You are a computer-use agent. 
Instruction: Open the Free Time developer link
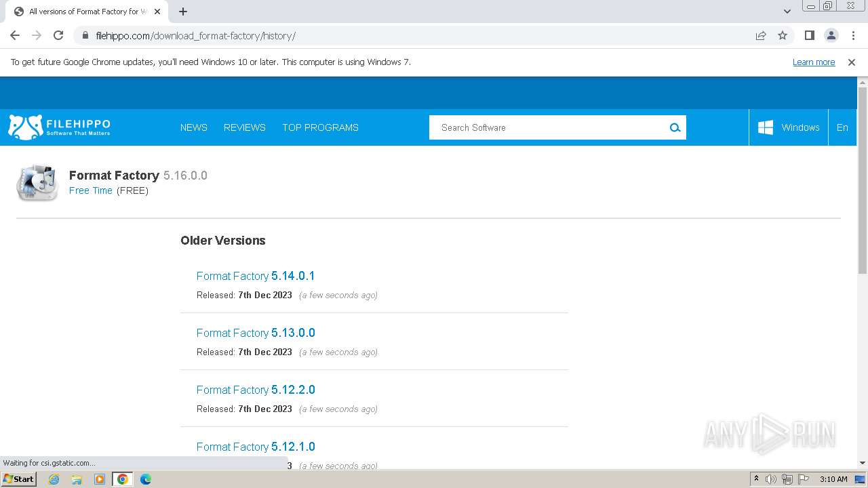point(91,190)
